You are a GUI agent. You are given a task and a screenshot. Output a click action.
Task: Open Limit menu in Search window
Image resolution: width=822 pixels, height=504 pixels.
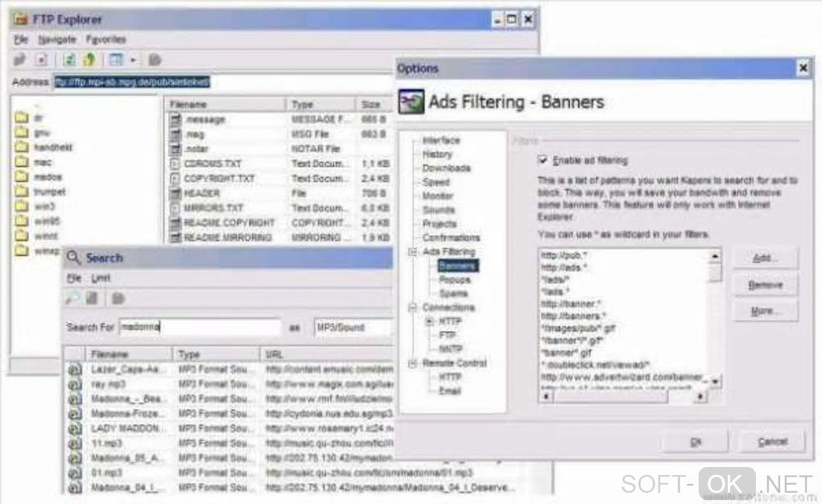tap(100, 279)
